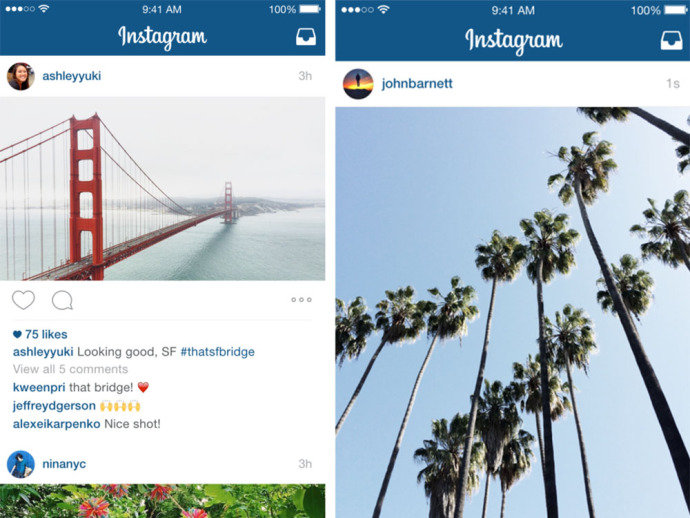690x518 pixels.
Task: Expand View all 5 comments
Action: 70,369
